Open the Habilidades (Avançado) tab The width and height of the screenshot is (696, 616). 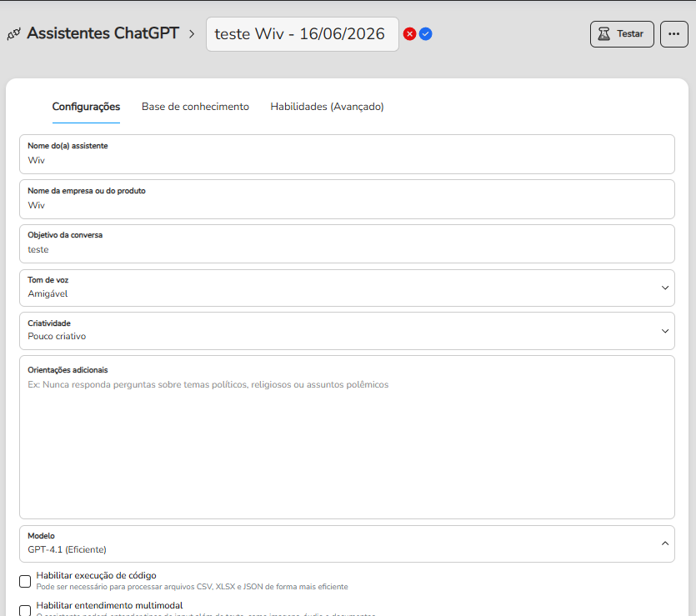tap(327, 107)
